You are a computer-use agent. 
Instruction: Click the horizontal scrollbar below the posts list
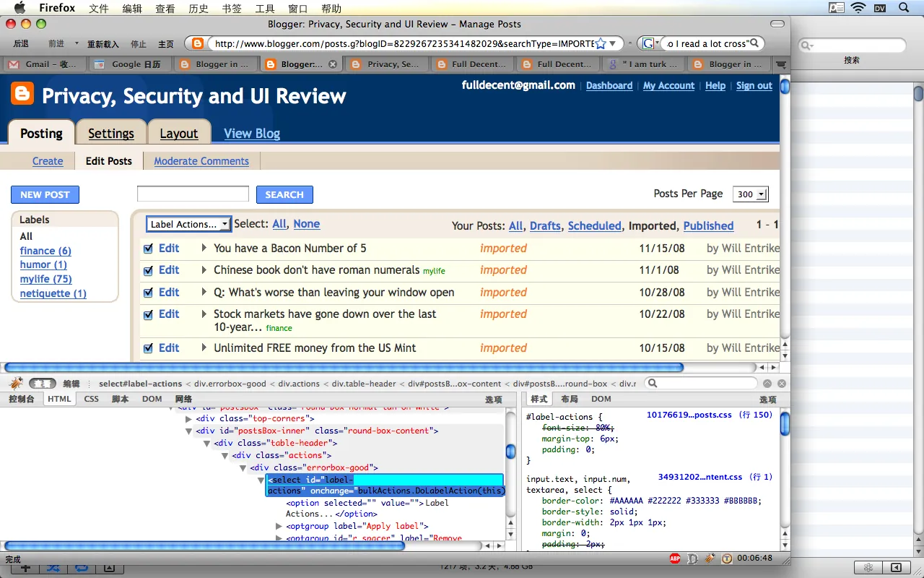coord(344,367)
